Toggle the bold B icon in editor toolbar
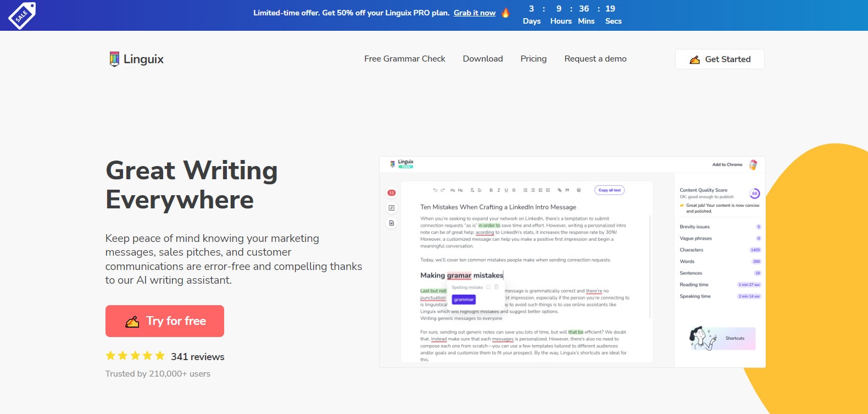Viewport: 868px width, 414px height. tap(491, 190)
